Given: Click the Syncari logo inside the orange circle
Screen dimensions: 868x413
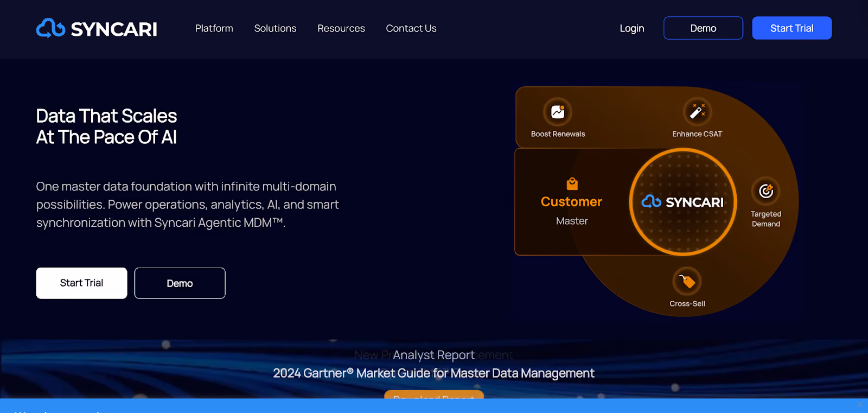Looking at the screenshot, I should pyautogui.click(x=682, y=202).
